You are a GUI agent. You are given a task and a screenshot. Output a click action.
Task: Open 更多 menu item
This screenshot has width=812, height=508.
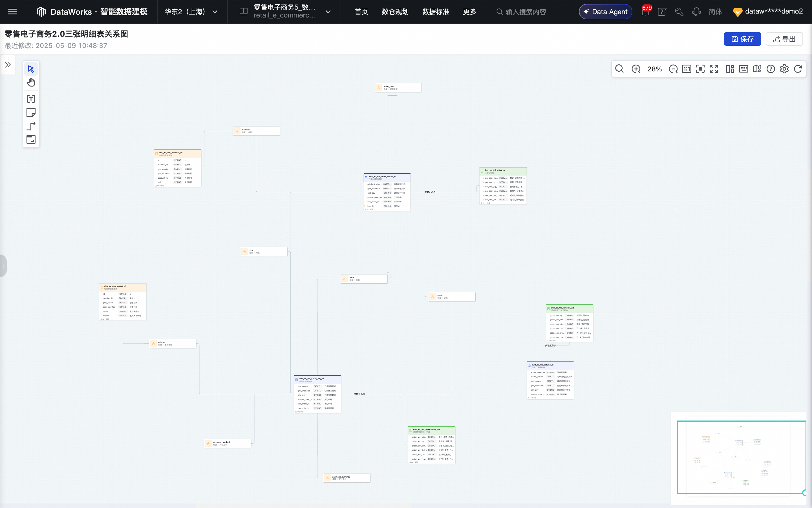469,12
